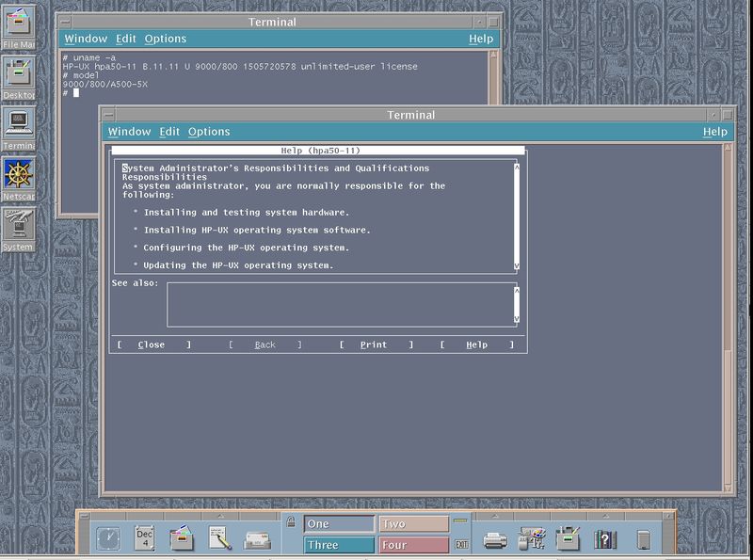Image resolution: width=753 pixels, height=560 pixels.
Task: Click the clock icon in front panel
Action: tap(108, 539)
